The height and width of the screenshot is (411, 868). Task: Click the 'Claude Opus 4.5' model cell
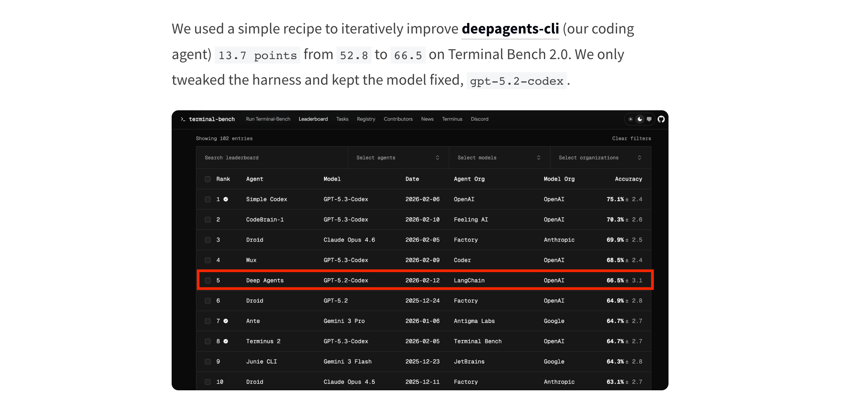click(349, 382)
